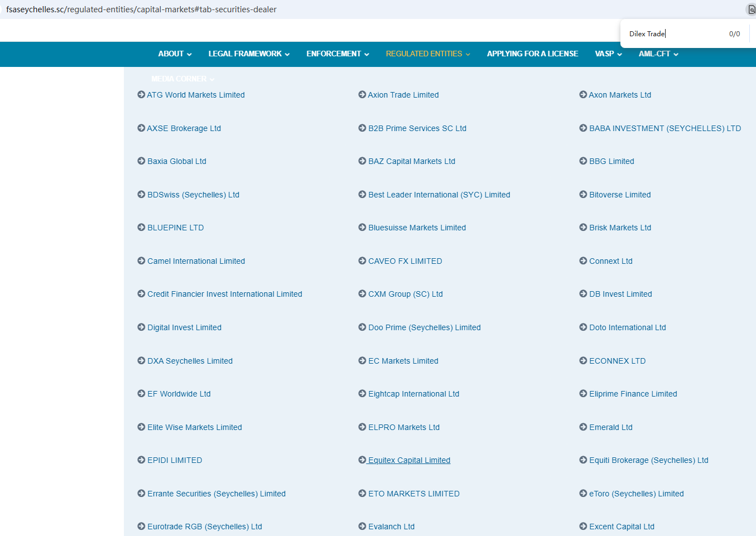
Task: Click the arrow icon beside Emerald Ltd
Action: 583,427
